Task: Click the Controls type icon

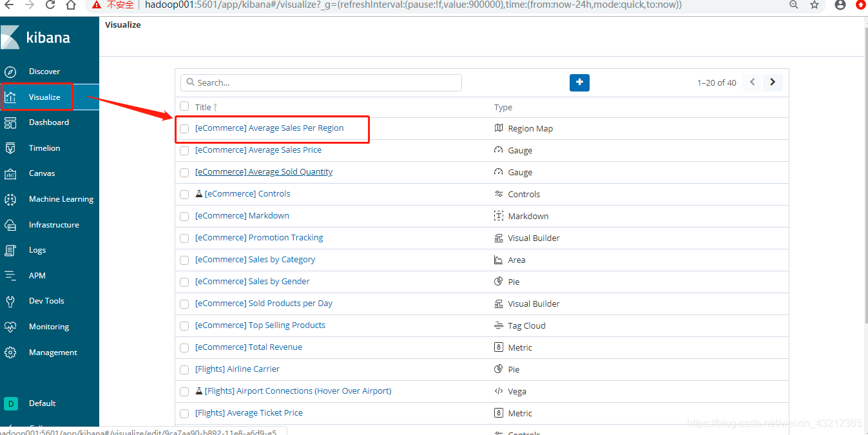Action: (498, 194)
